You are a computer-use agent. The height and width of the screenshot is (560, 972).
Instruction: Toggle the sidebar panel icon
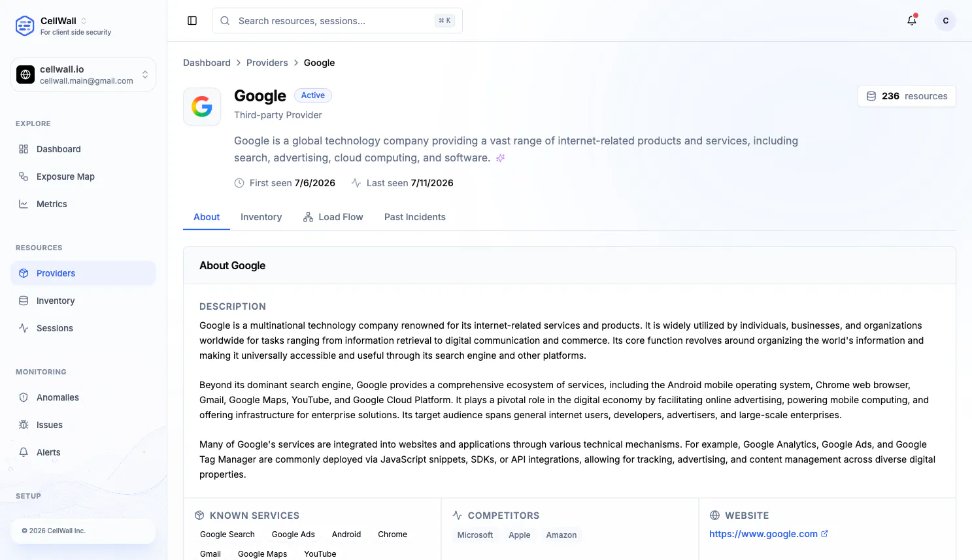[x=192, y=21]
